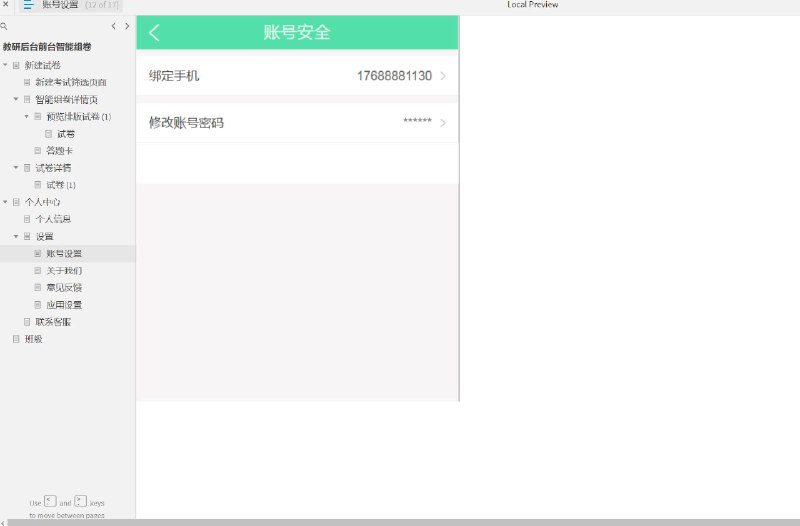This screenshot has height=526, width=800.
Task: Click the back arrow in 账号安全 header
Action: (154, 33)
